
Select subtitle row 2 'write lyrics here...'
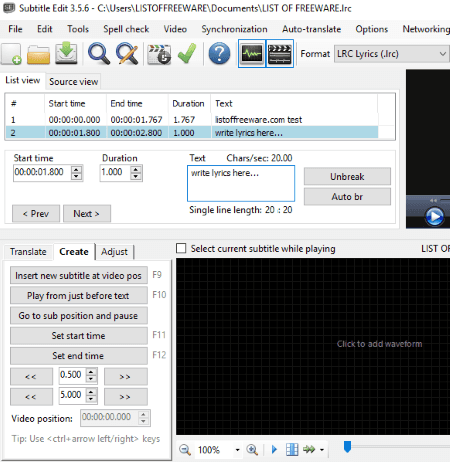(192, 133)
